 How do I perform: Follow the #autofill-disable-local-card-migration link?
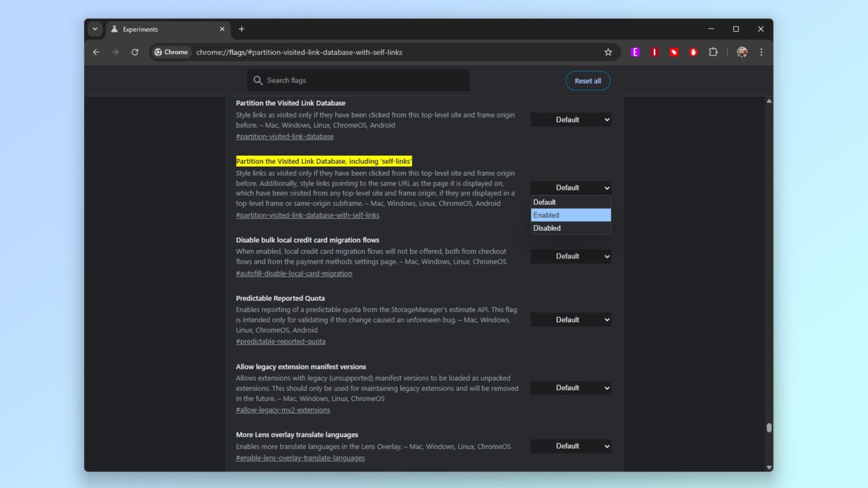click(294, 273)
